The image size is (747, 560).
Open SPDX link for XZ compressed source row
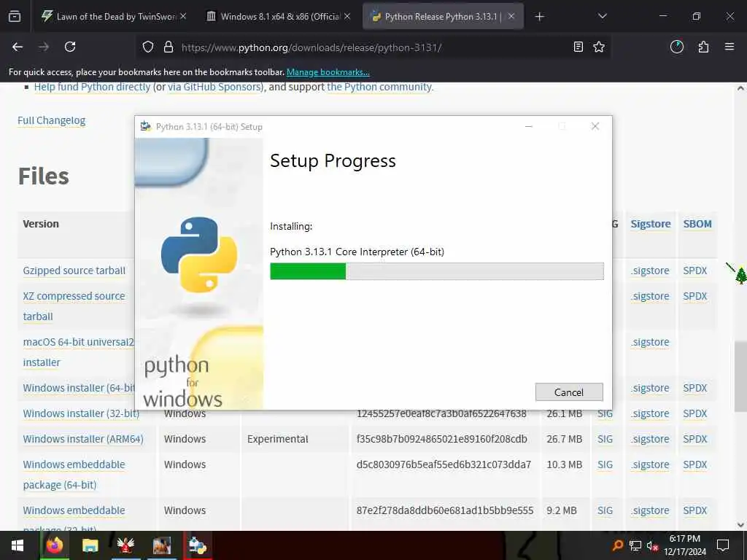point(695,296)
